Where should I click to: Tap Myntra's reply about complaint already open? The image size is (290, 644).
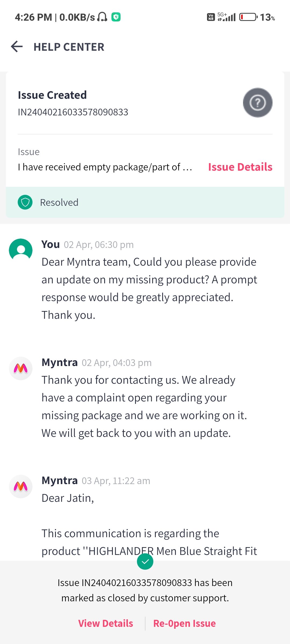144,407
